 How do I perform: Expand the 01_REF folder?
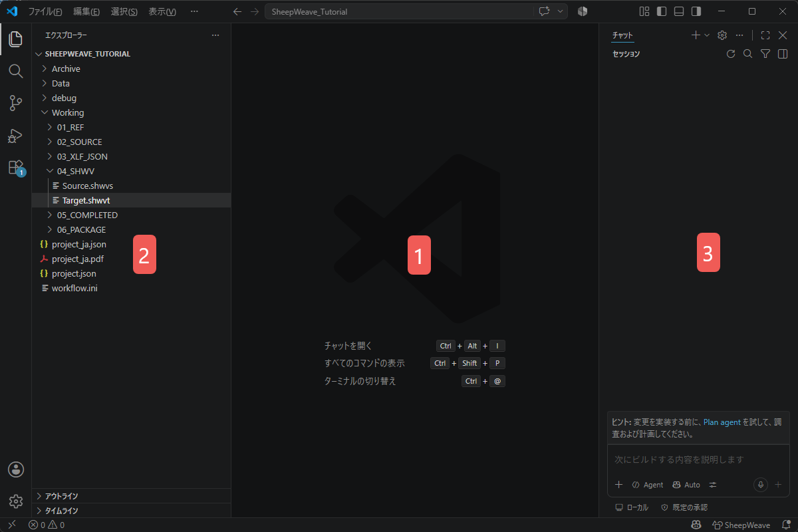[131, 127]
